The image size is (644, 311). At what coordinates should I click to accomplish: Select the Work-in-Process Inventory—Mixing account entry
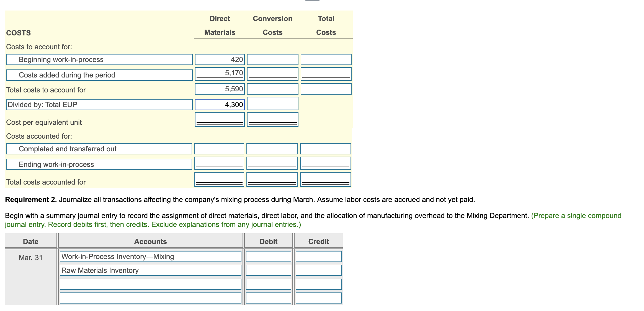click(x=151, y=256)
